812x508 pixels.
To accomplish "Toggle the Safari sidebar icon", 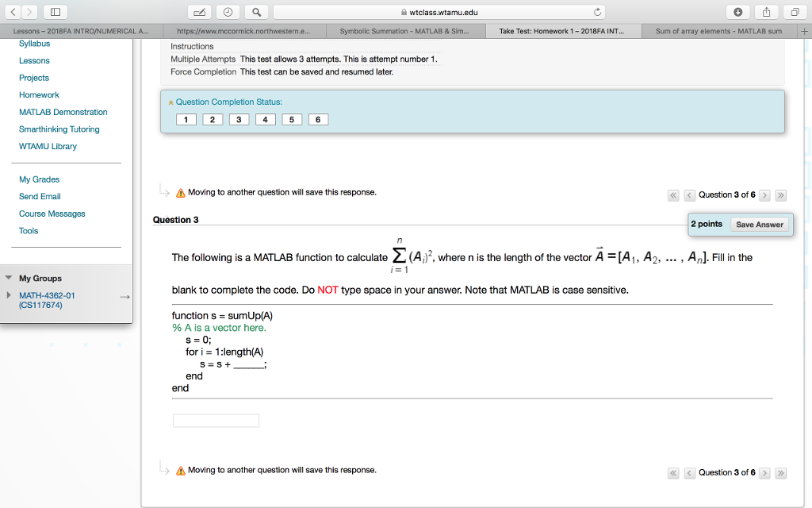I will tap(56, 12).
